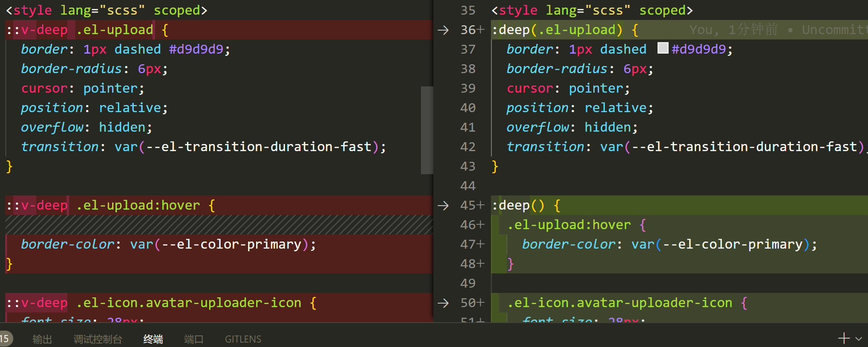The image size is (868, 347).
Task: Click 'cursor: pointer;' on line 39
Action: pos(568,89)
